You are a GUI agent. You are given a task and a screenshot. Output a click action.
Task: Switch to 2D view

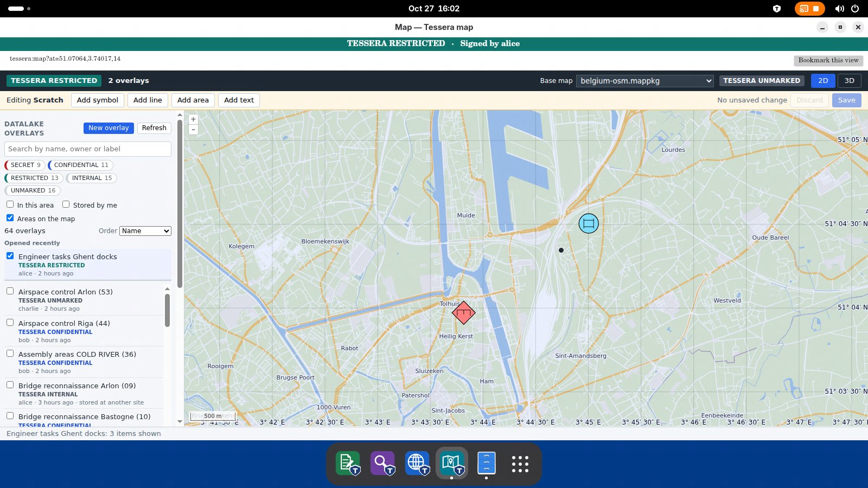click(823, 81)
